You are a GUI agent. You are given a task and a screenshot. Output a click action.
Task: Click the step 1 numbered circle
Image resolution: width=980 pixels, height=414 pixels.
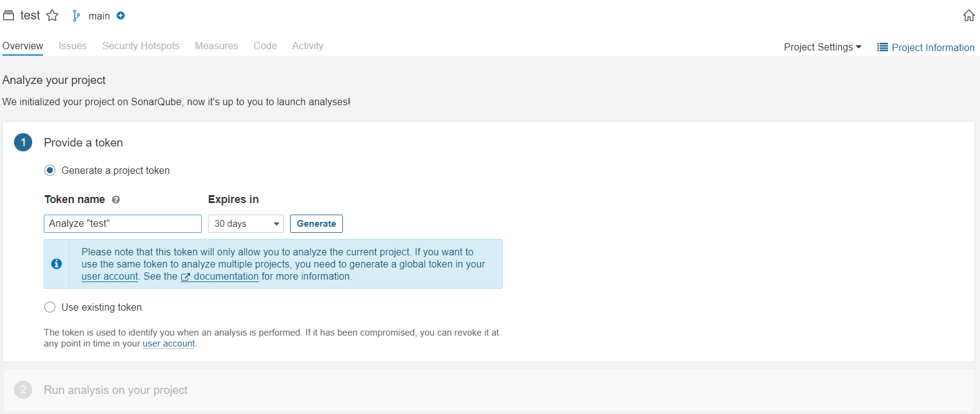pyautogui.click(x=23, y=143)
